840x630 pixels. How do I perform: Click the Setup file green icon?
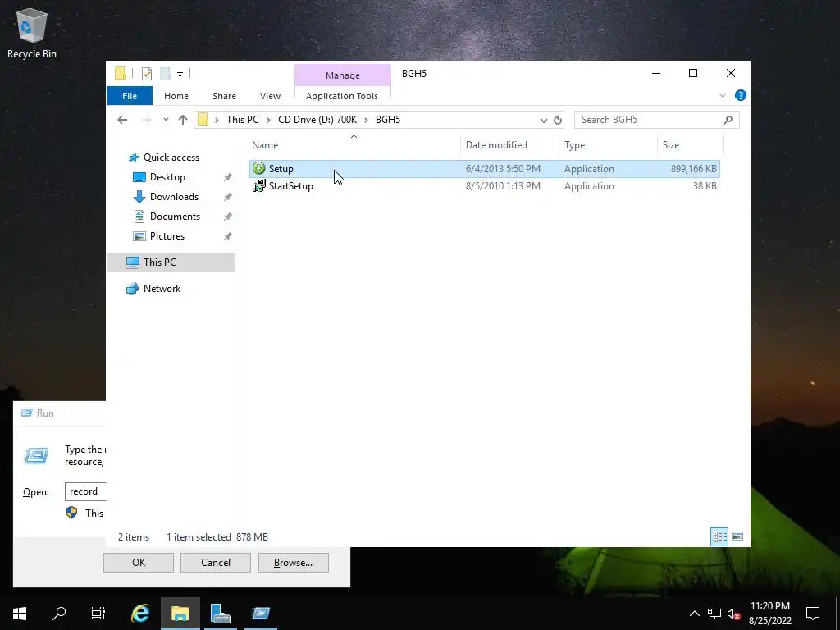pyautogui.click(x=258, y=168)
